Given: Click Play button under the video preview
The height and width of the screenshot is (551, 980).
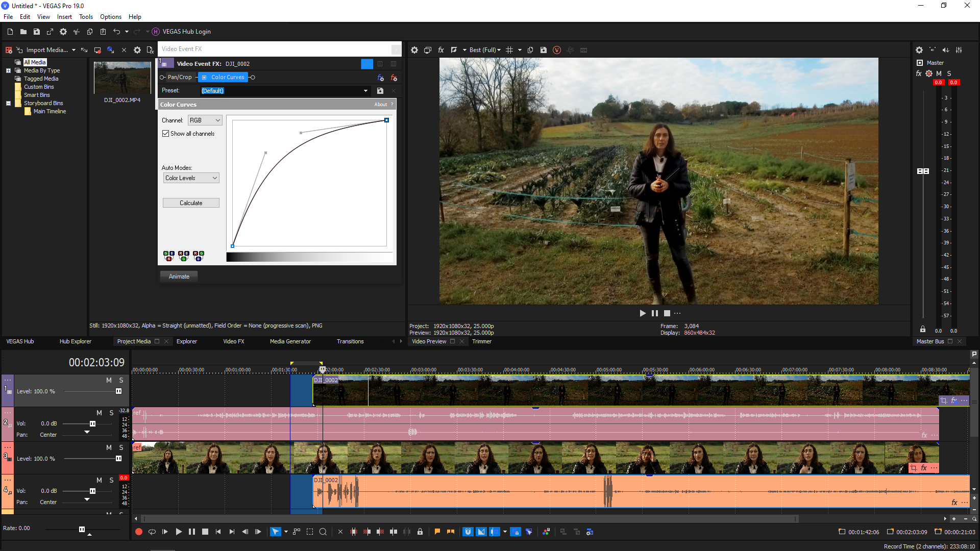Looking at the screenshot, I should [643, 313].
